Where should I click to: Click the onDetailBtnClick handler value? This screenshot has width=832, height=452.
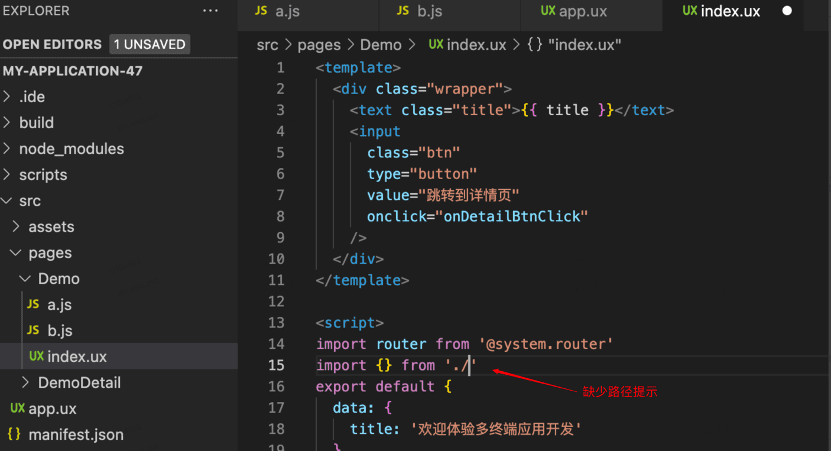click(x=512, y=216)
